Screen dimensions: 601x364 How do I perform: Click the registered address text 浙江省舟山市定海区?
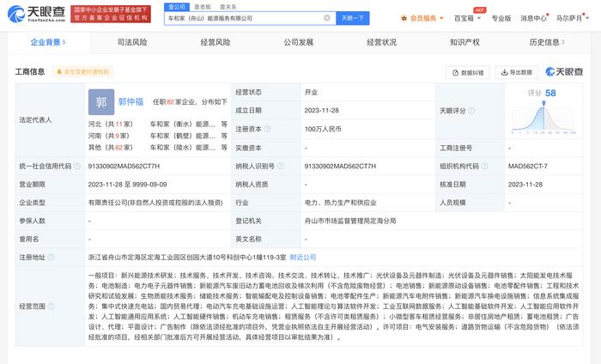coord(187,257)
